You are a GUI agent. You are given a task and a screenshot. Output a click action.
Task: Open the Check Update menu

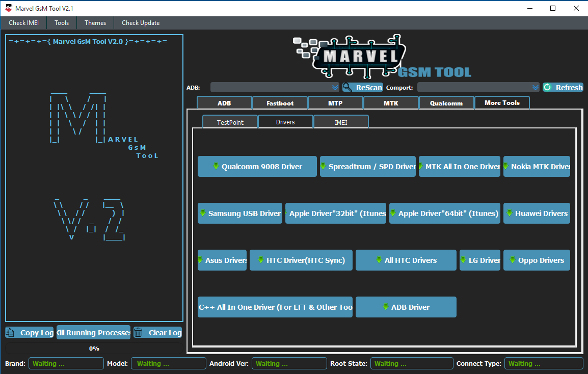(x=141, y=23)
